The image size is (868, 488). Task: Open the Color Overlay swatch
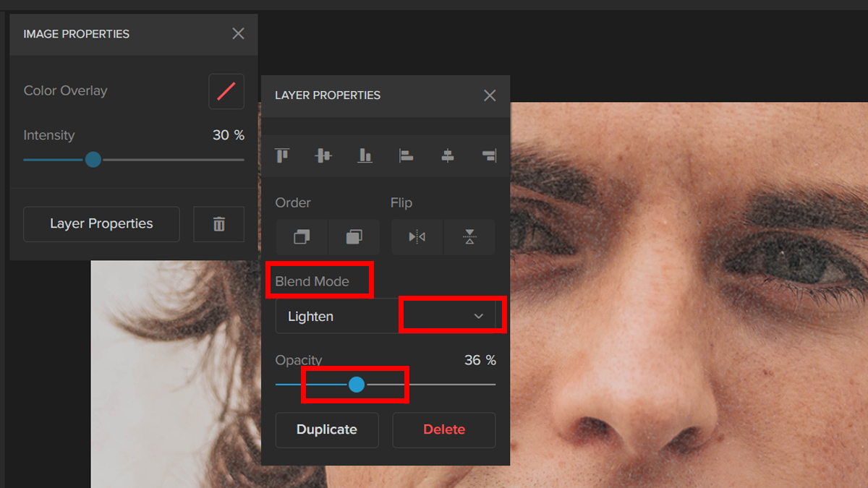(x=226, y=91)
